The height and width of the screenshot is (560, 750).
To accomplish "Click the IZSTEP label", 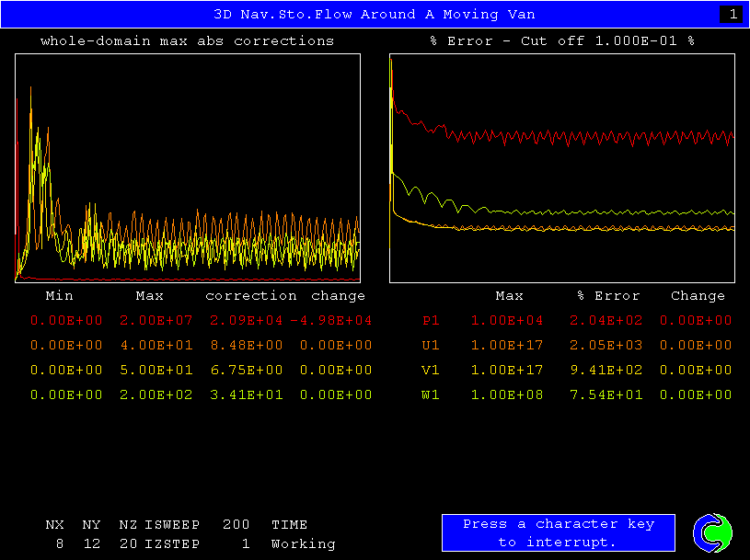I will point(172,543).
